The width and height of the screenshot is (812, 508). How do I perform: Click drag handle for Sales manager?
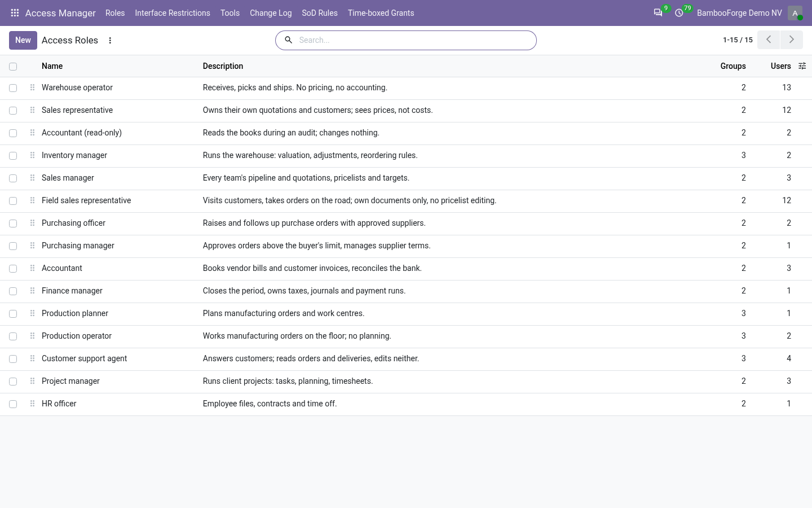pos(32,178)
